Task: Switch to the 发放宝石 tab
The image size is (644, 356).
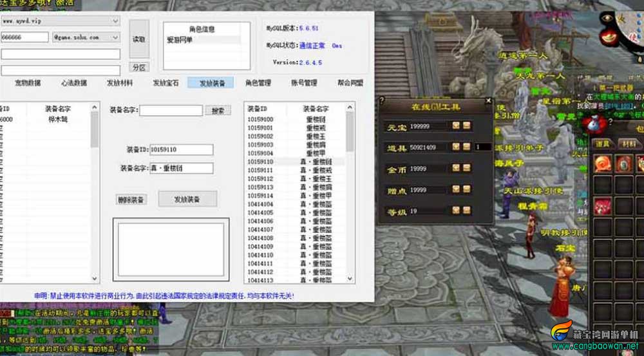Action: coord(166,82)
